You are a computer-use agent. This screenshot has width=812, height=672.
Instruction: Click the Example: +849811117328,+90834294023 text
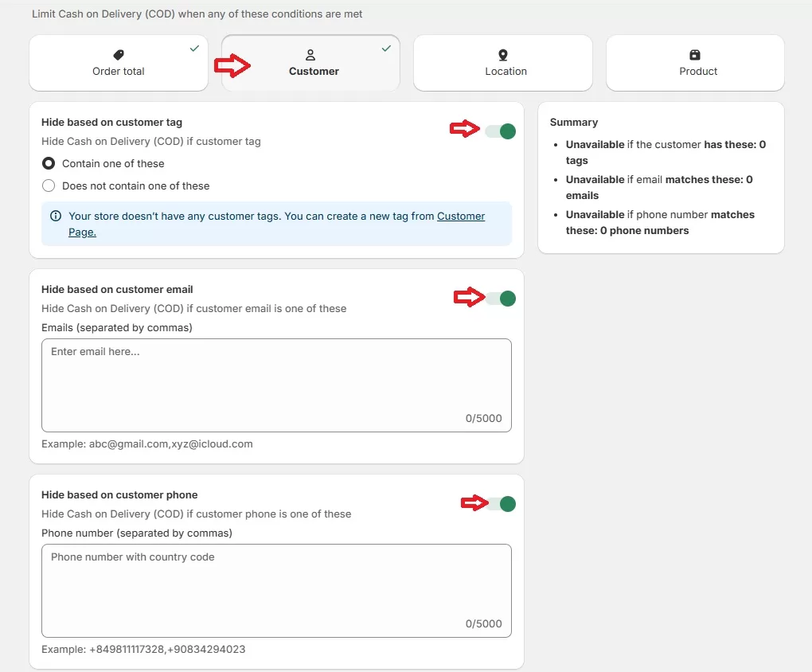143,649
